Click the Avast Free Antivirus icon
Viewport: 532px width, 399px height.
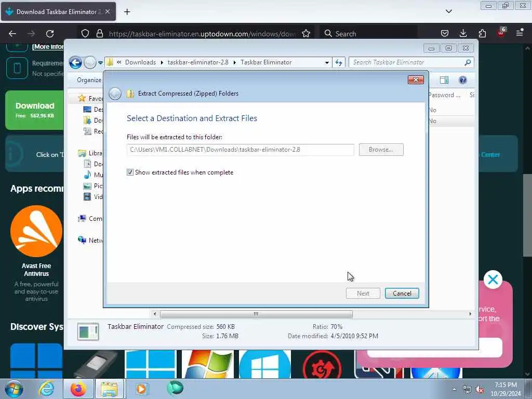[x=36, y=231]
